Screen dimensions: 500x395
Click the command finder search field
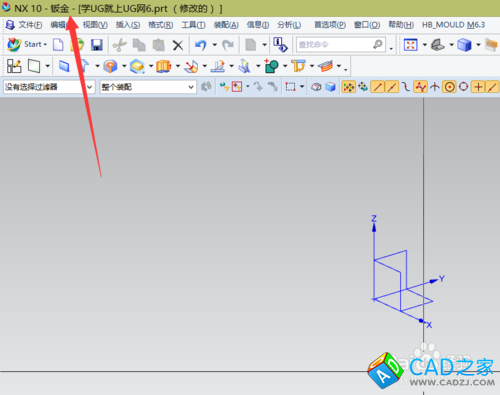(341, 44)
